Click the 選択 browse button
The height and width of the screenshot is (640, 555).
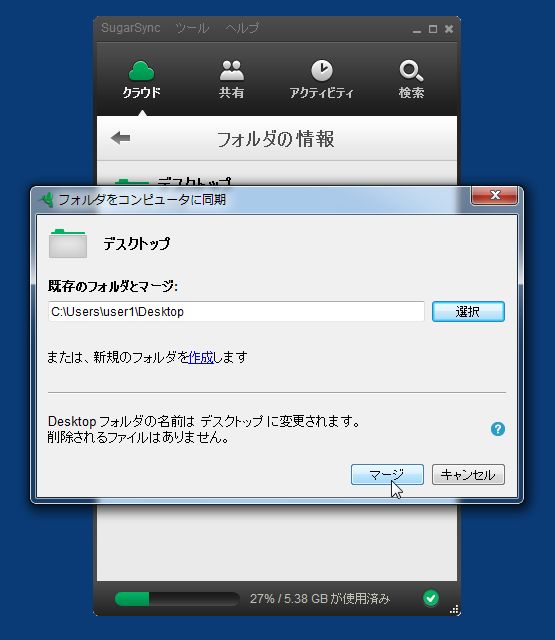[468, 312]
